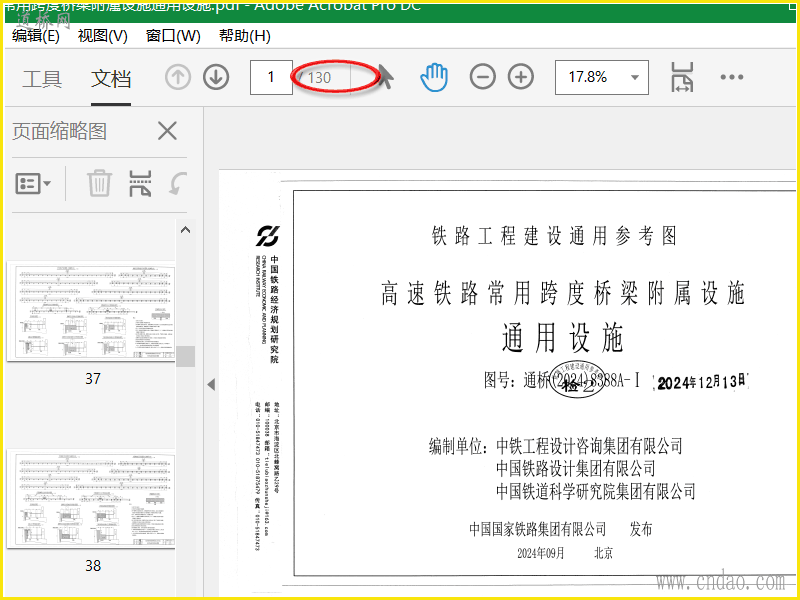
Task: Go to next page using down arrow
Action: (x=216, y=78)
